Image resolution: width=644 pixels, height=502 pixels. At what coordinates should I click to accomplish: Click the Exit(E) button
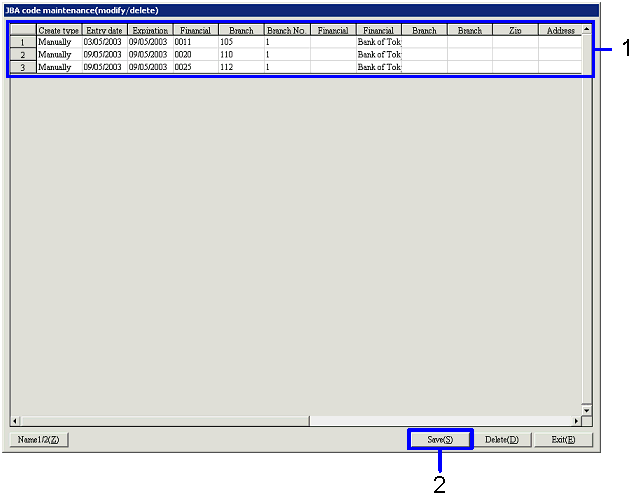point(563,440)
